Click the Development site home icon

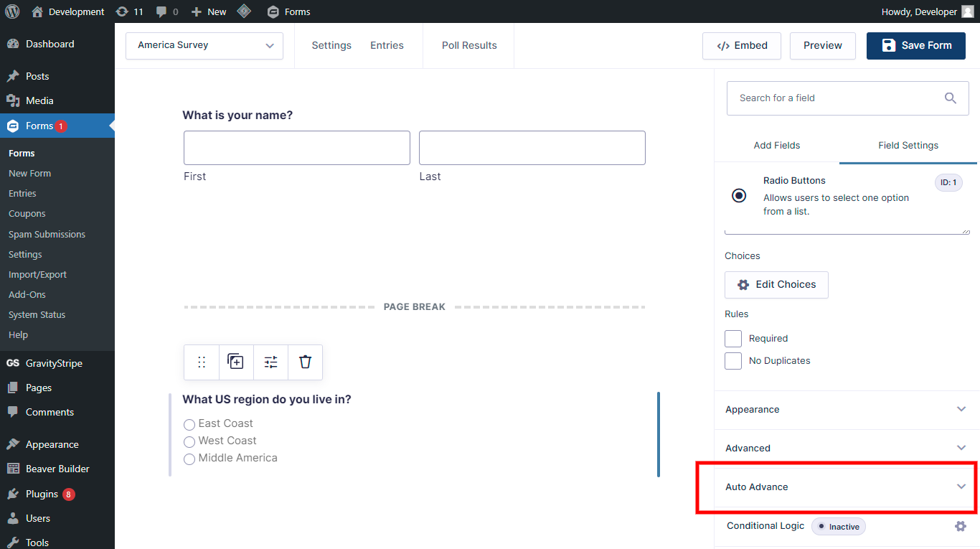(38, 11)
